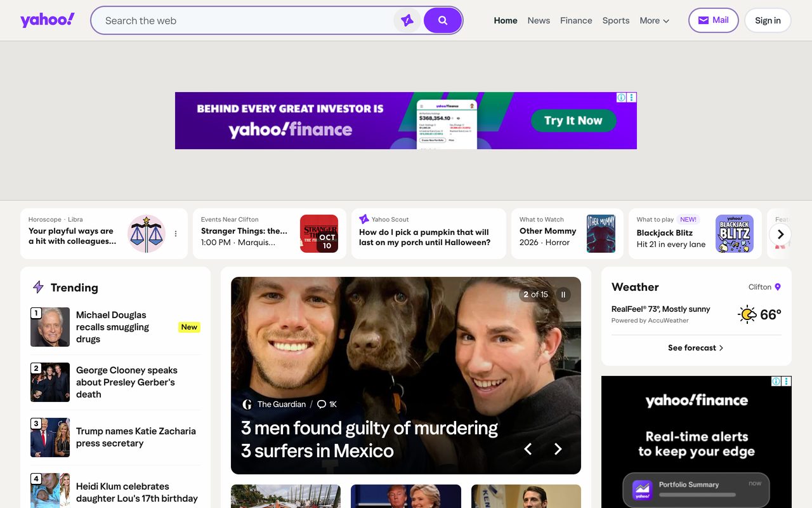This screenshot has height=508, width=812.
Task: Open the News section
Action: tap(539, 20)
